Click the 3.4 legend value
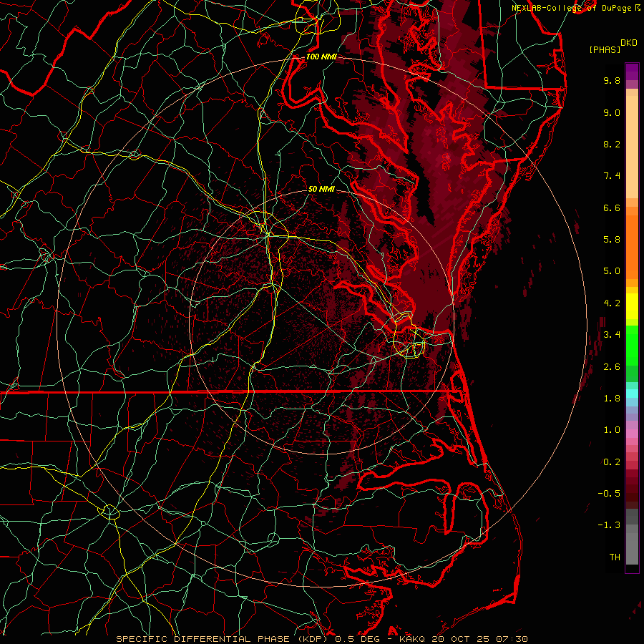 point(612,335)
